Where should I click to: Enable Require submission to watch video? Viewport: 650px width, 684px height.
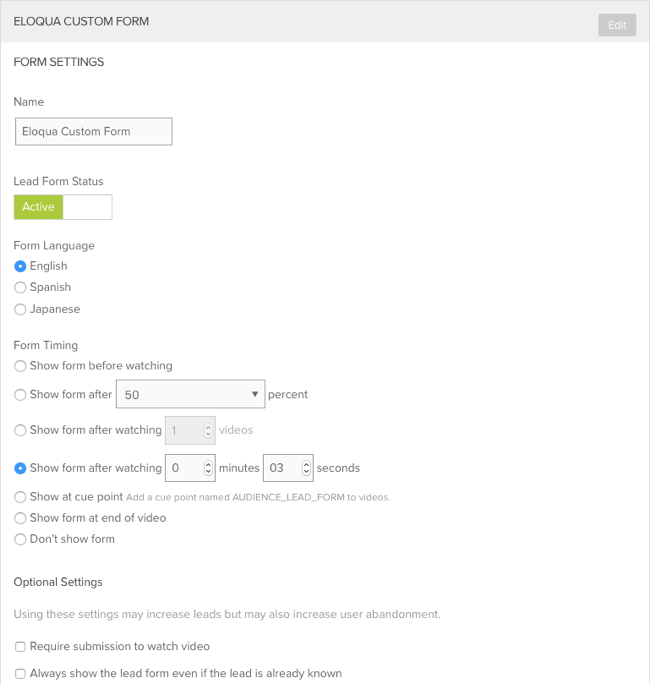click(x=20, y=647)
